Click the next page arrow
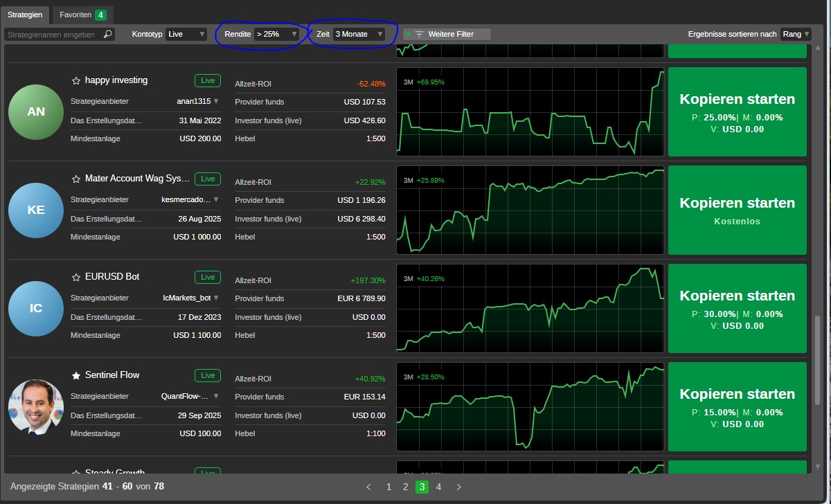 [458, 487]
